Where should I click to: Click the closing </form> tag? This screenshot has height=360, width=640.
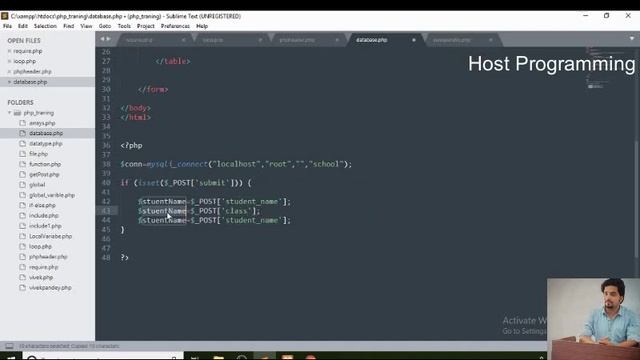(153, 89)
